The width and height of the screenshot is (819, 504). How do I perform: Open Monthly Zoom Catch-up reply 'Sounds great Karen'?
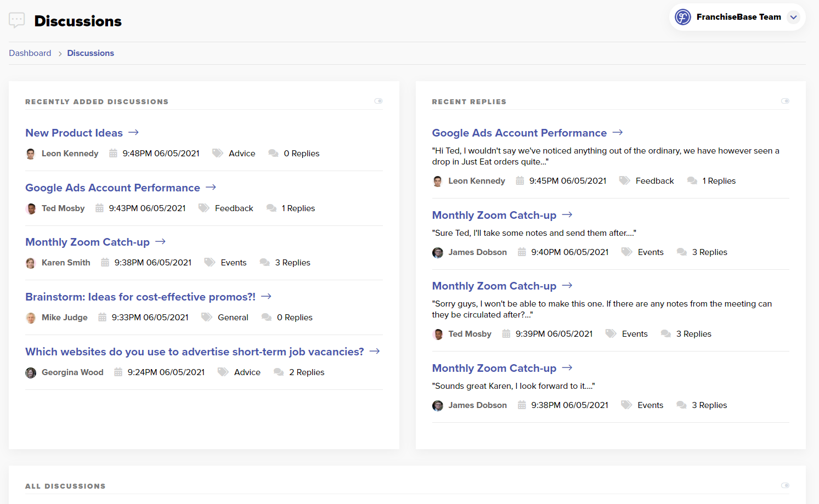click(494, 368)
